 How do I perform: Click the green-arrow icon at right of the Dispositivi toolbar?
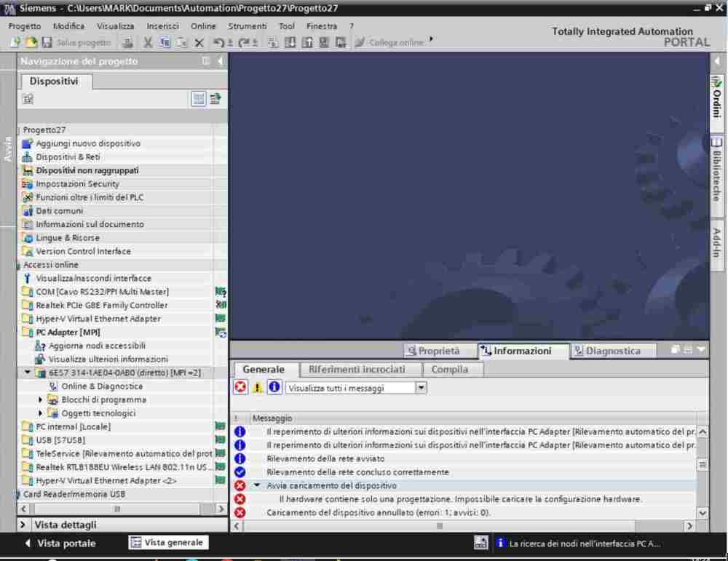pos(215,98)
